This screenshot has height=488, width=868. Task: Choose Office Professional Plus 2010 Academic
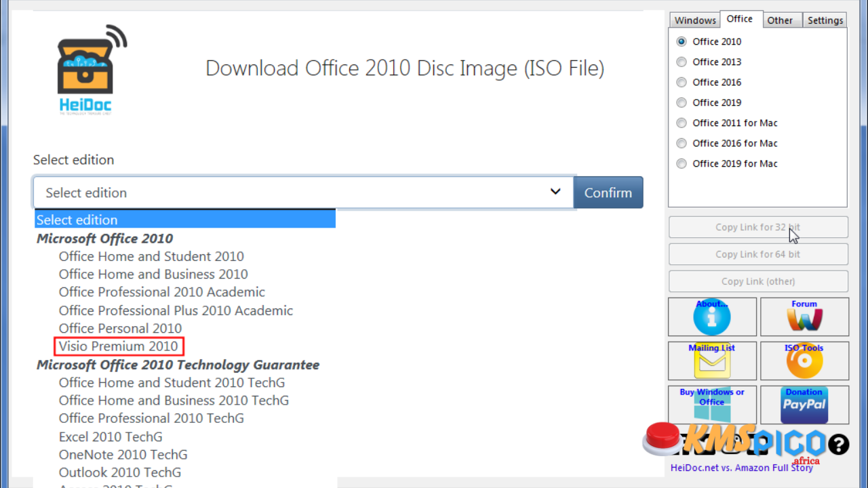point(176,310)
